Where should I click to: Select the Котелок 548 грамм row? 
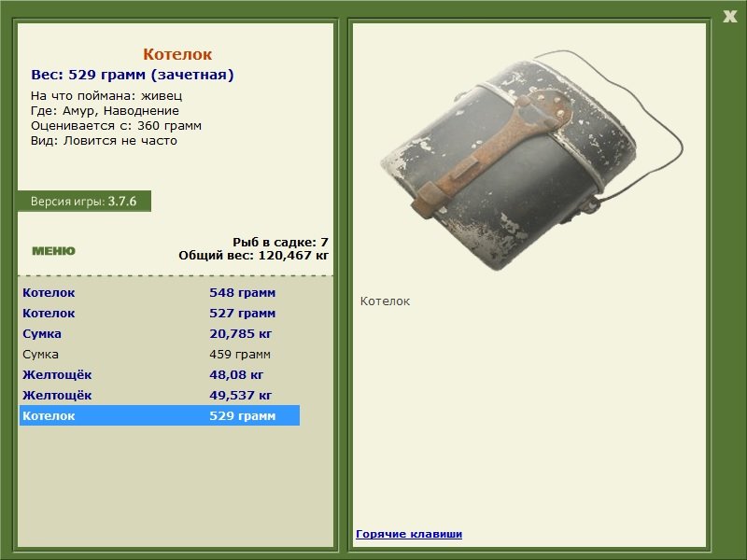click(159, 293)
